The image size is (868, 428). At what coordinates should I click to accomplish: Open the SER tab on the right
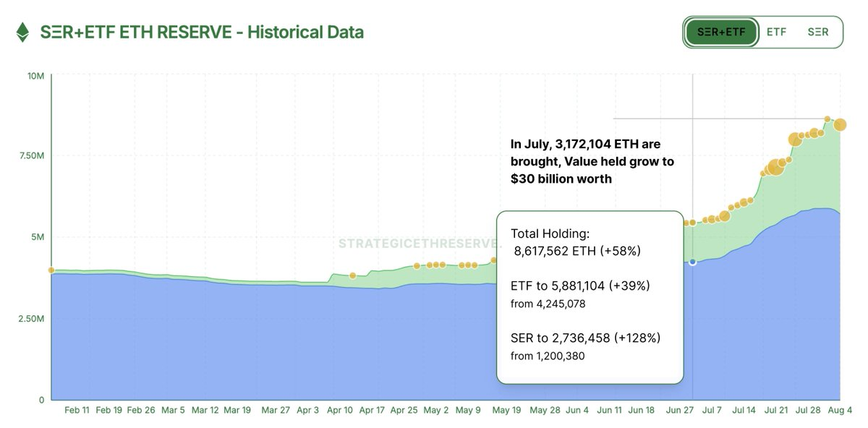817,32
